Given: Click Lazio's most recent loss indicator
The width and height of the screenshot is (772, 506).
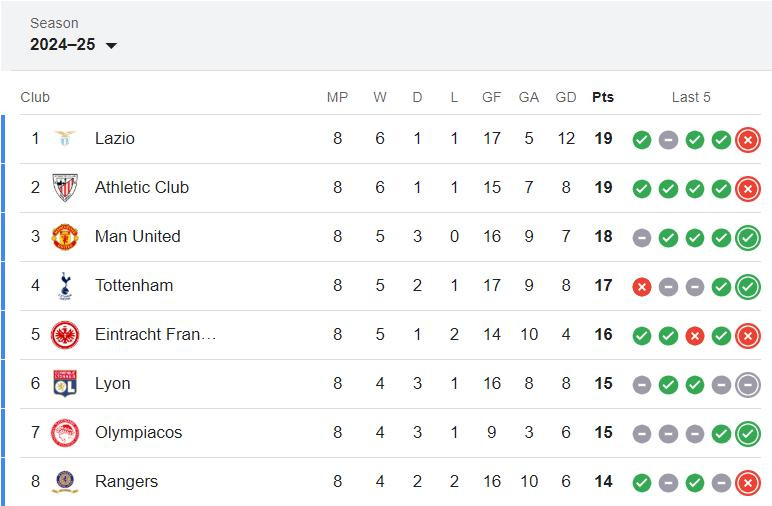Looking at the screenshot, I should [x=748, y=140].
